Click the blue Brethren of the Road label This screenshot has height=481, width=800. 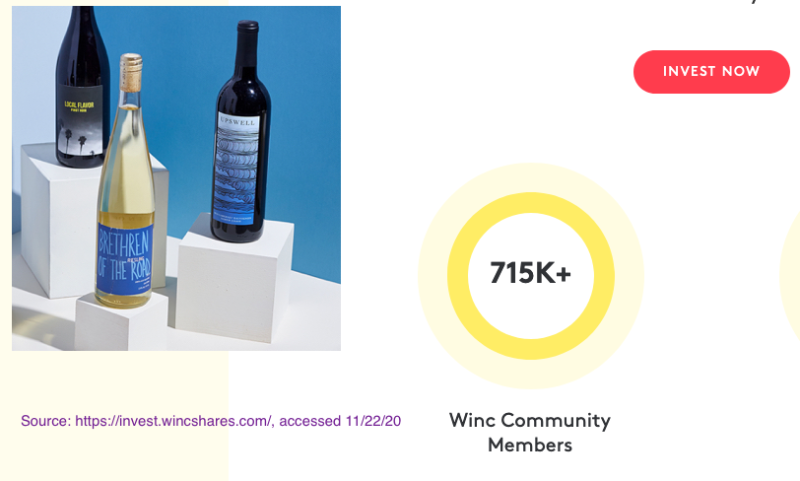coord(125,259)
